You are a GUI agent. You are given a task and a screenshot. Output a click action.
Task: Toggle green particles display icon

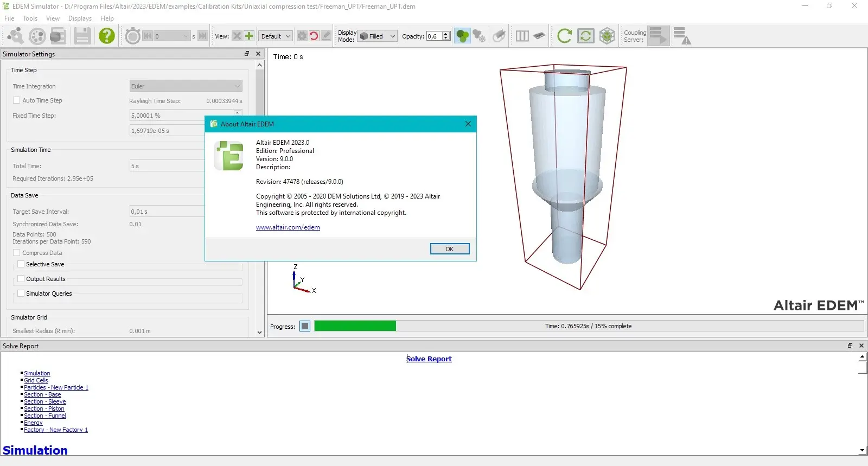(462, 36)
